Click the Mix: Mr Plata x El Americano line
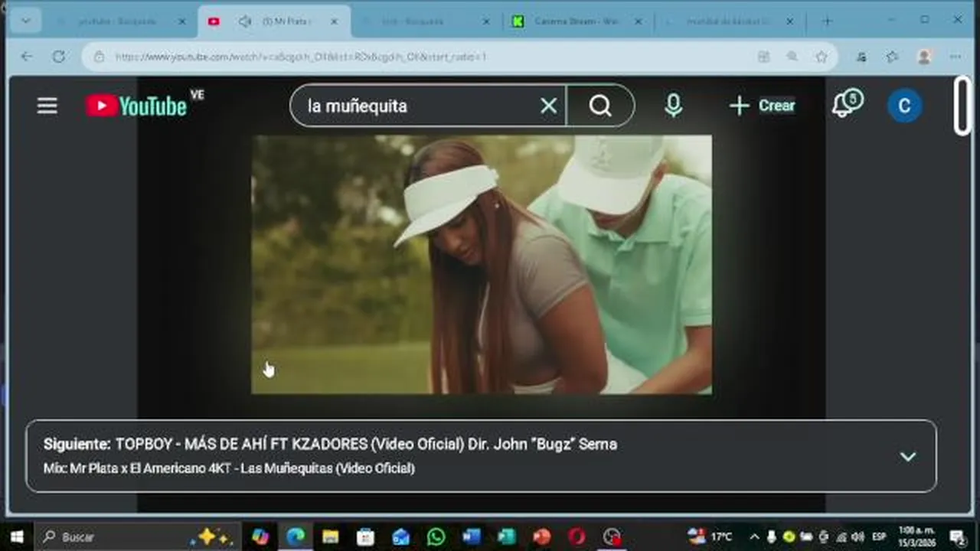The width and height of the screenshot is (980, 551). [229, 468]
